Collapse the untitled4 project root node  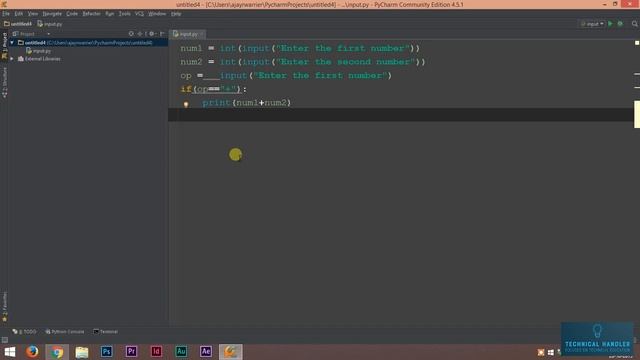coord(12,42)
